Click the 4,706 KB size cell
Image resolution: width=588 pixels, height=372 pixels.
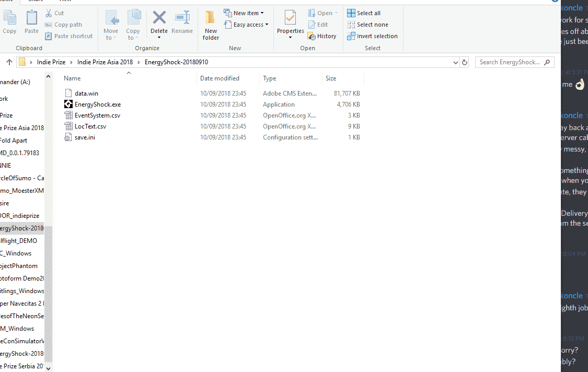[x=349, y=104]
